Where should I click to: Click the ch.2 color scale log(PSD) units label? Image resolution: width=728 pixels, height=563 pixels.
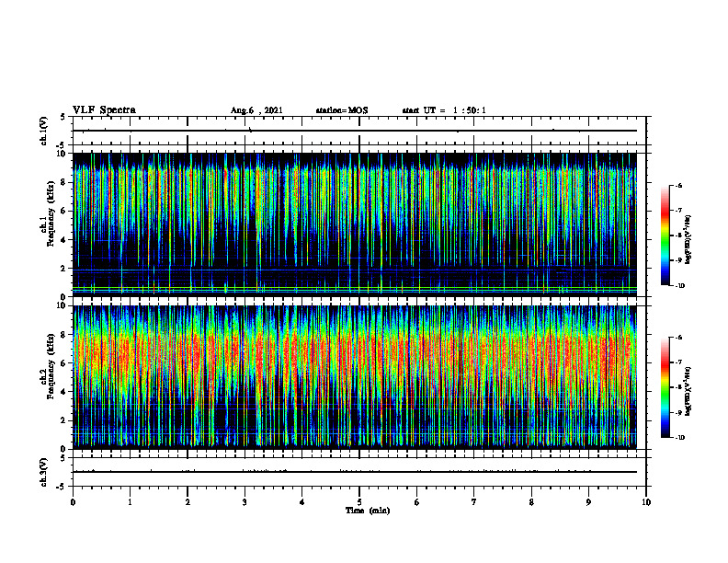pos(688,391)
